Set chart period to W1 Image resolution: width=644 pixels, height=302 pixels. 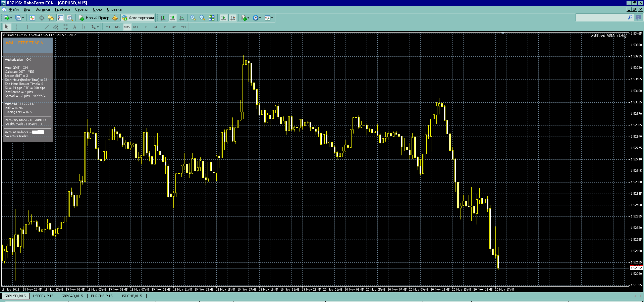click(x=174, y=27)
